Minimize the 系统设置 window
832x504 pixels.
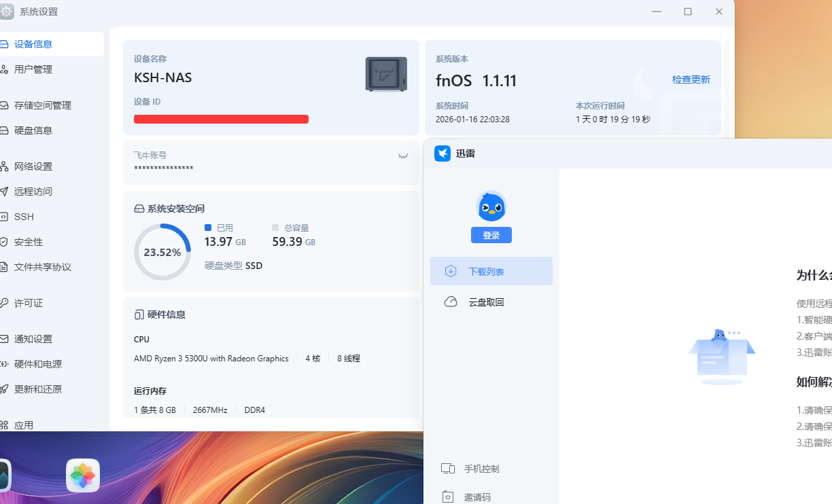click(657, 12)
